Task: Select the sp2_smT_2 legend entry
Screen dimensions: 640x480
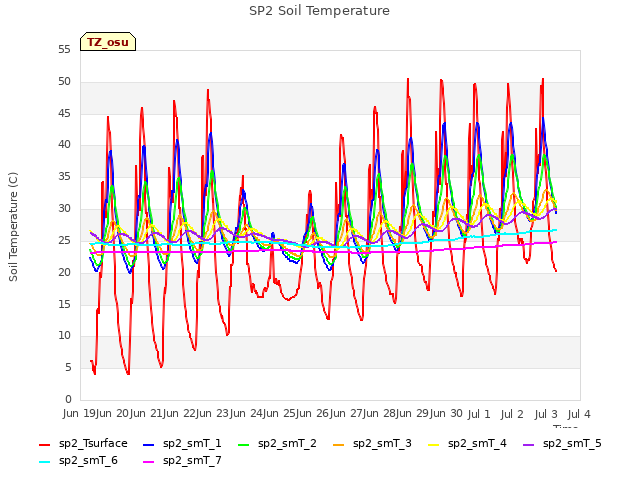Action: (277, 443)
